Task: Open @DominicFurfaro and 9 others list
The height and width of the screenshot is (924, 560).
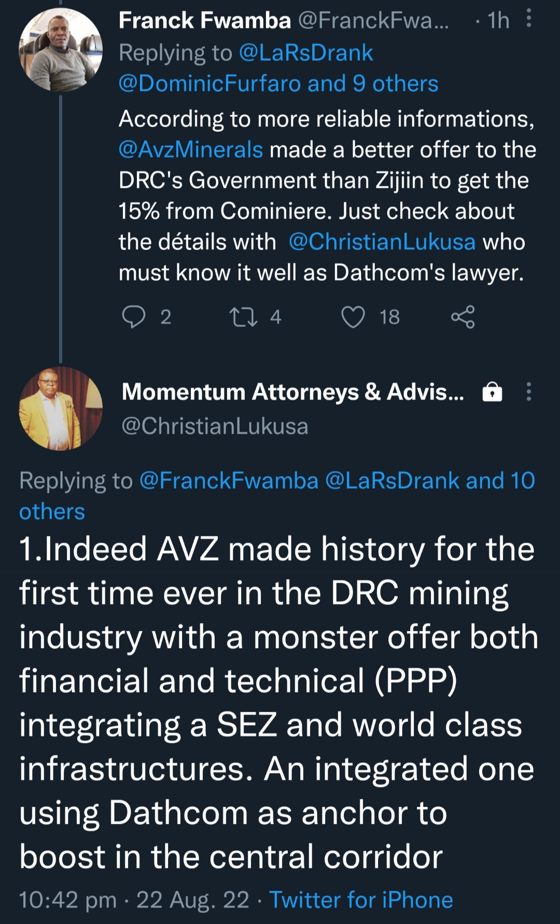Action: (x=278, y=84)
